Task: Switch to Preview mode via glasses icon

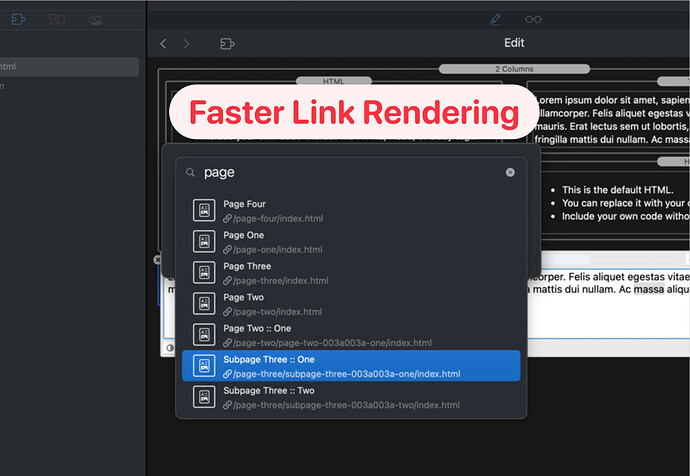Action: click(533, 19)
